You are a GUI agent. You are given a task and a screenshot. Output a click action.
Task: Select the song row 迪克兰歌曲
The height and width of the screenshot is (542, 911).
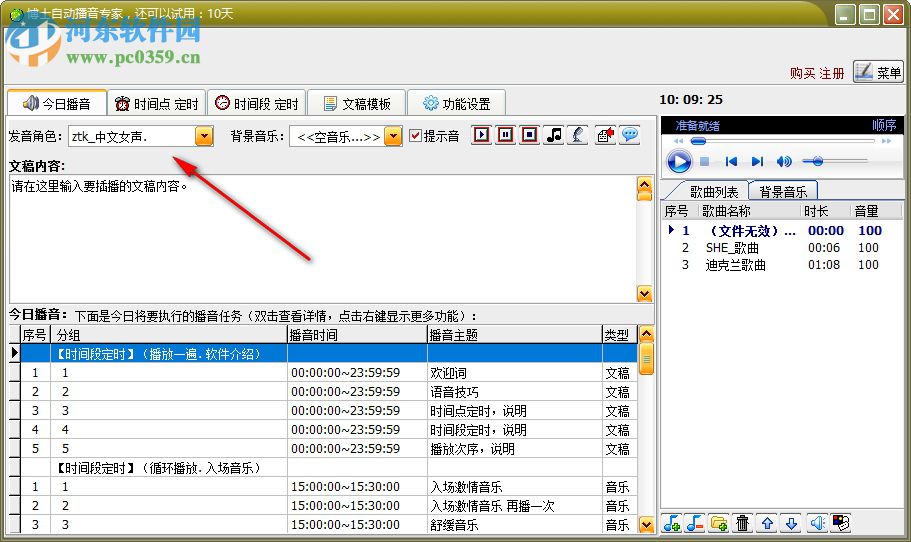point(783,265)
